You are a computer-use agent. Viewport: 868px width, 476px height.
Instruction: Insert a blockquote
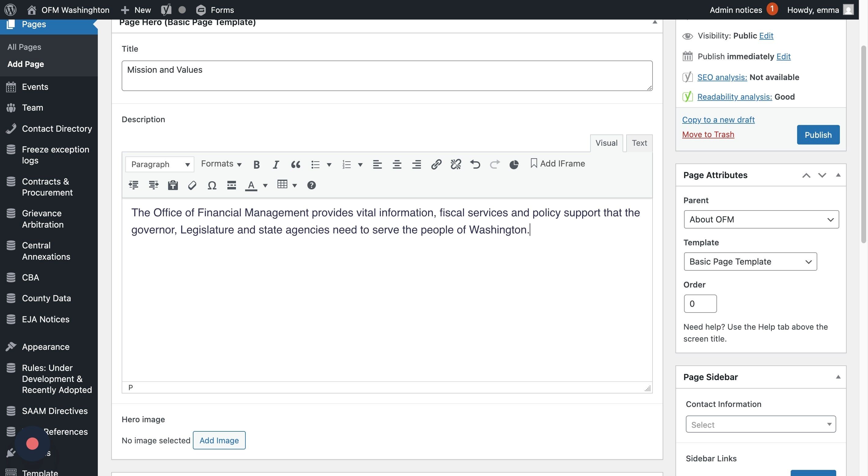[x=296, y=164]
